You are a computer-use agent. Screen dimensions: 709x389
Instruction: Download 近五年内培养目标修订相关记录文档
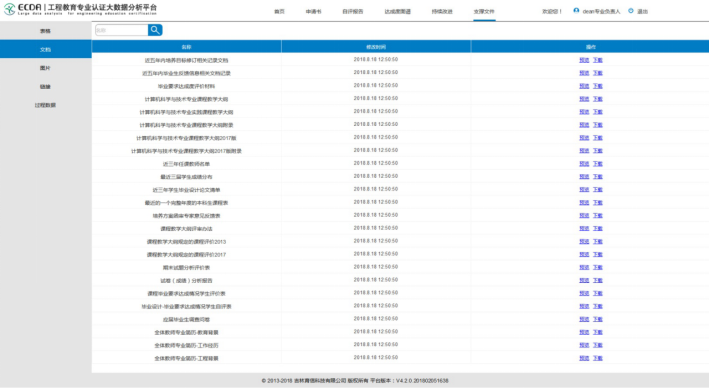click(598, 60)
